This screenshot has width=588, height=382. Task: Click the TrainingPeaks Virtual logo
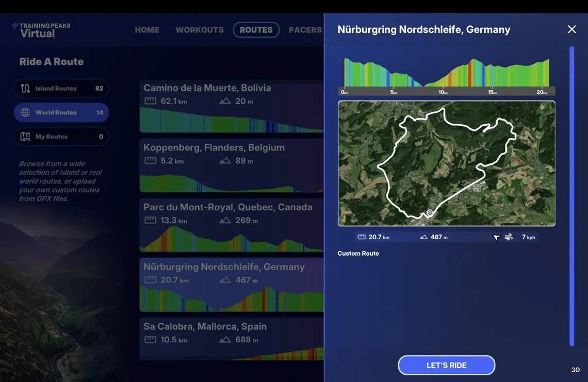(x=41, y=30)
